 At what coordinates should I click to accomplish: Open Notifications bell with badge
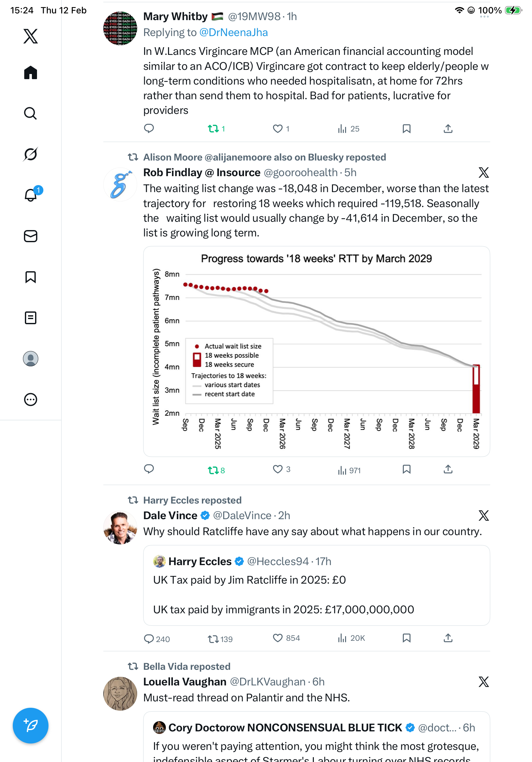point(31,195)
